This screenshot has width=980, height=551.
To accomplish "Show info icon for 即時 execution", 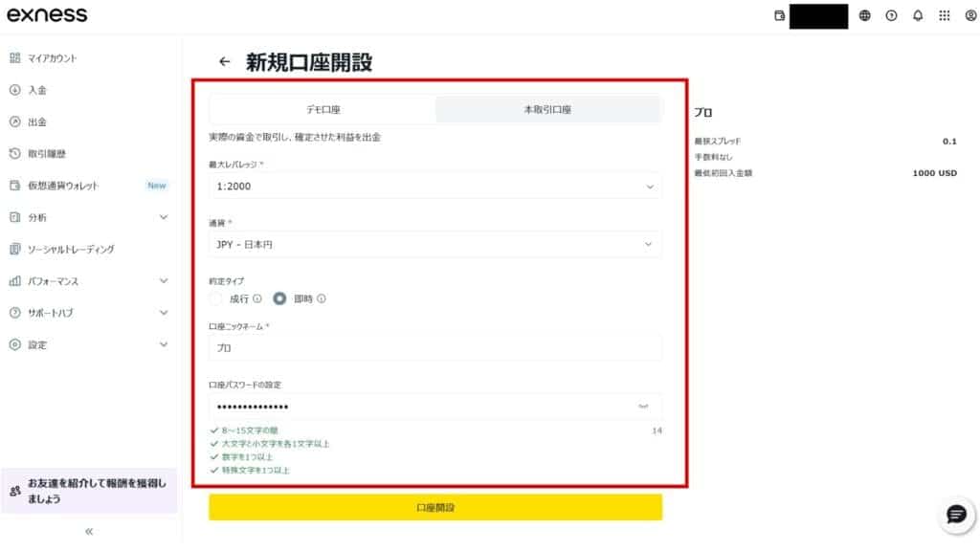I will (x=322, y=298).
